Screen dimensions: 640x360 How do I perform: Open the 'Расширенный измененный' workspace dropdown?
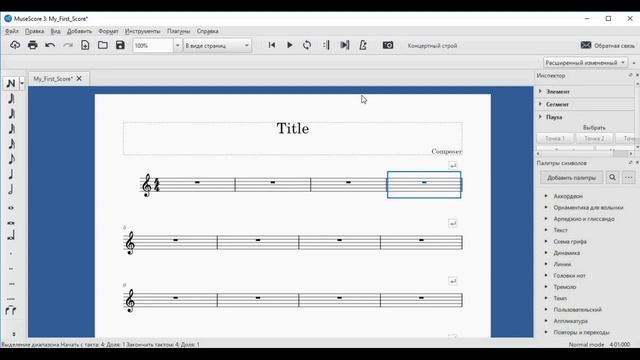point(585,63)
